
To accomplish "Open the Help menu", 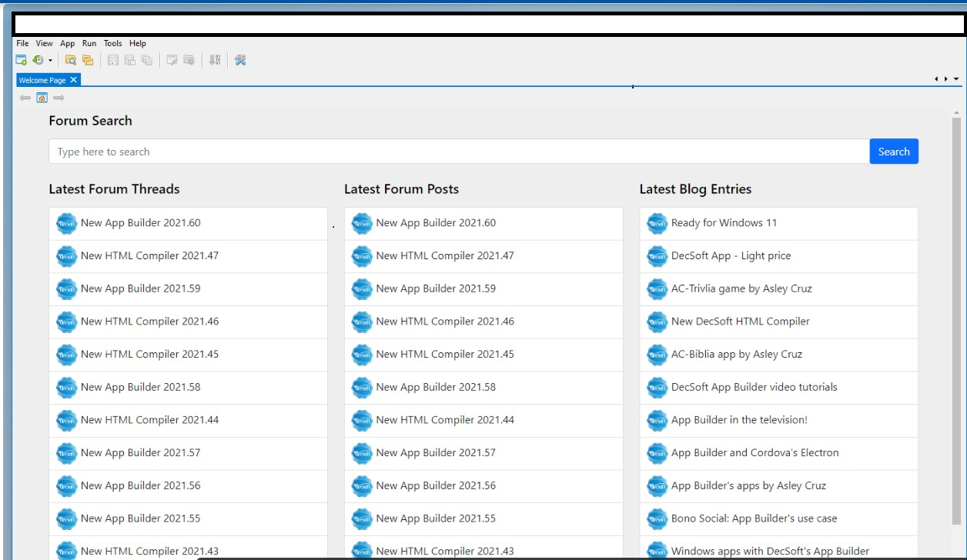I will pos(138,44).
